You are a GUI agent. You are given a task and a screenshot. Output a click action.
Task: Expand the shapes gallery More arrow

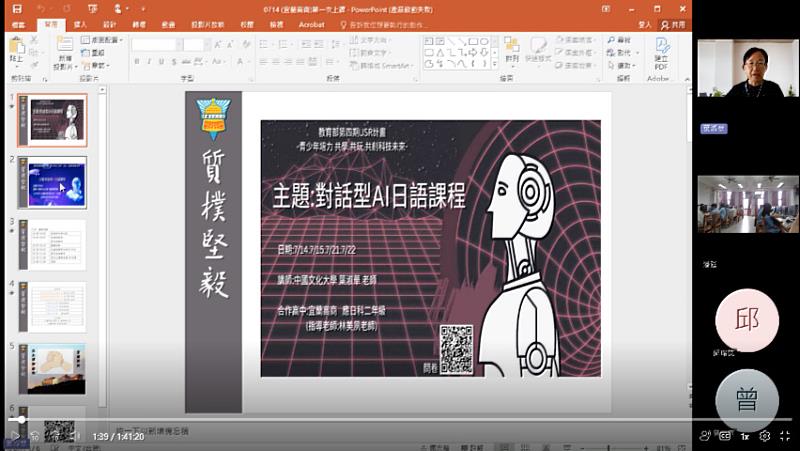(494, 64)
